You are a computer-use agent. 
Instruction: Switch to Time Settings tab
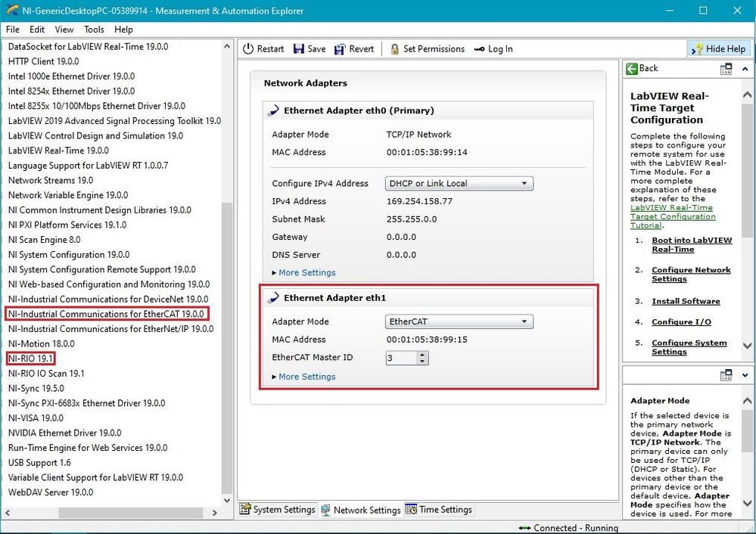click(x=439, y=510)
